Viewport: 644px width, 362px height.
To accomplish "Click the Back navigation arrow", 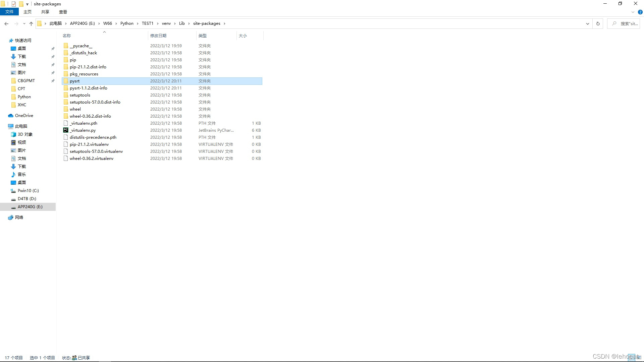I will tap(6, 23).
